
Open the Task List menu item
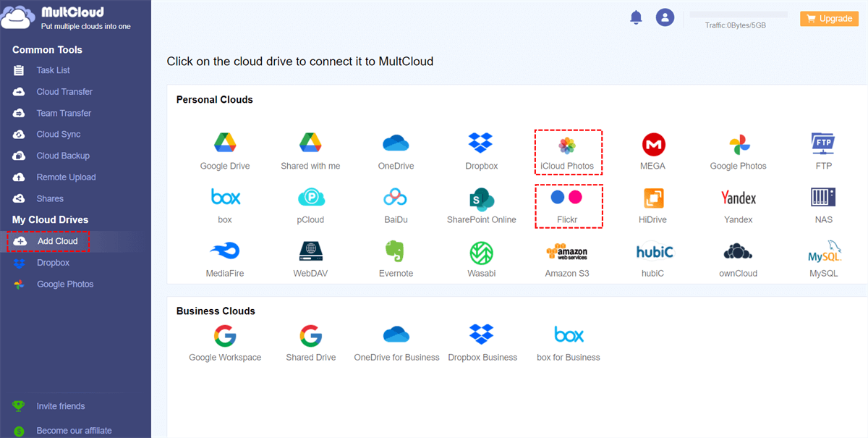click(53, 70)
